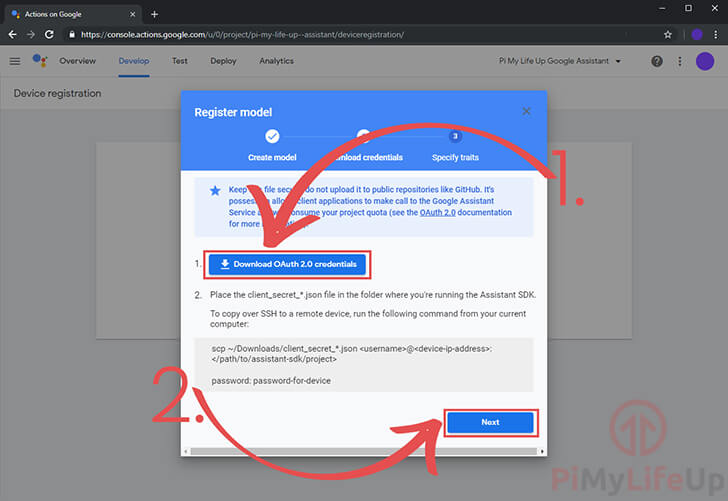
Task: Click the dialog's horizontal scrollbar
Action: [364, 451]
